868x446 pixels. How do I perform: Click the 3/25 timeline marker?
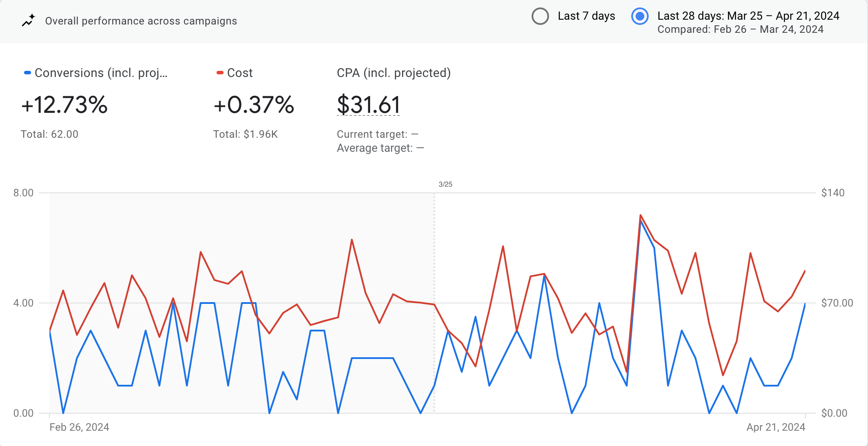pos(445,185)
